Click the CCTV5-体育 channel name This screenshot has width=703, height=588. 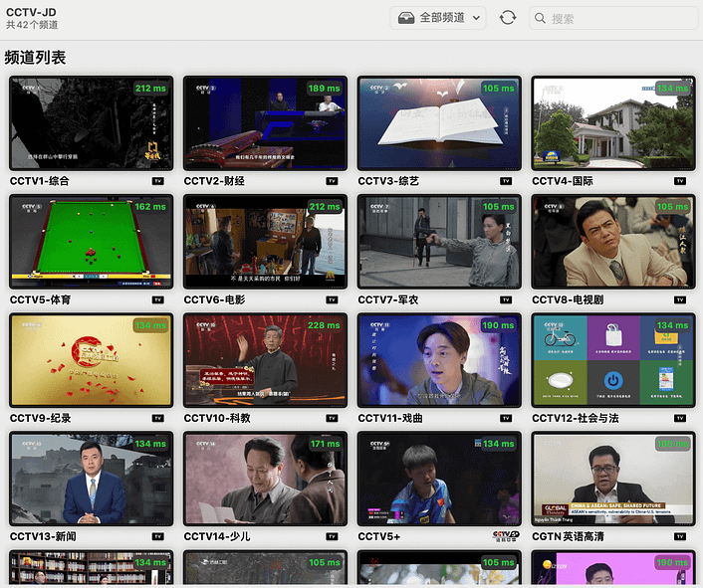point(41,299)
